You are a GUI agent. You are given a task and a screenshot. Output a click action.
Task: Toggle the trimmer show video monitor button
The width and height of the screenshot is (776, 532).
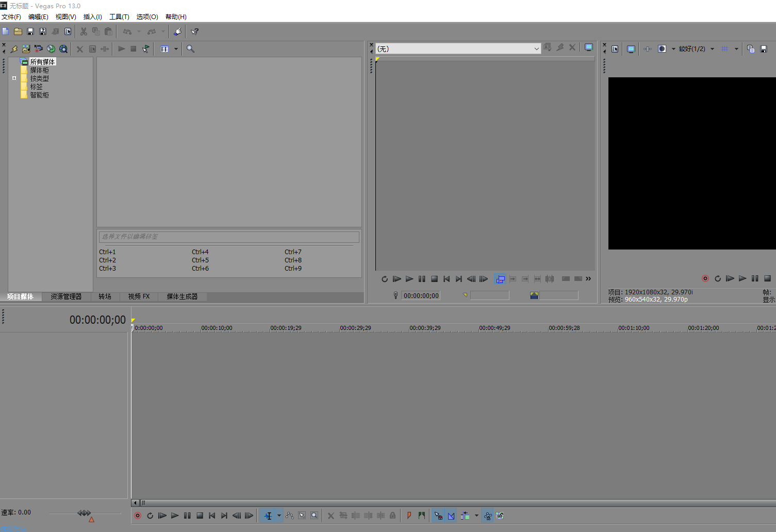(500, 279)
